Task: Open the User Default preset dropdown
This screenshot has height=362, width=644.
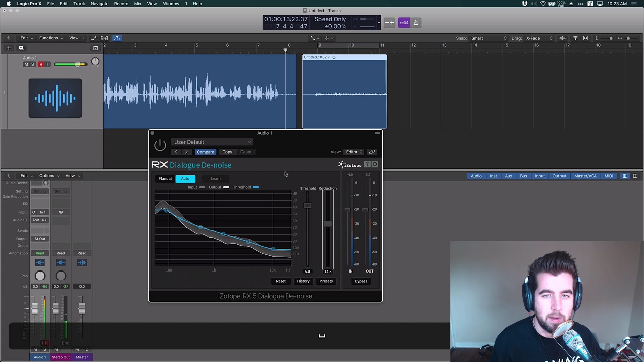Action: coord(212,142)
